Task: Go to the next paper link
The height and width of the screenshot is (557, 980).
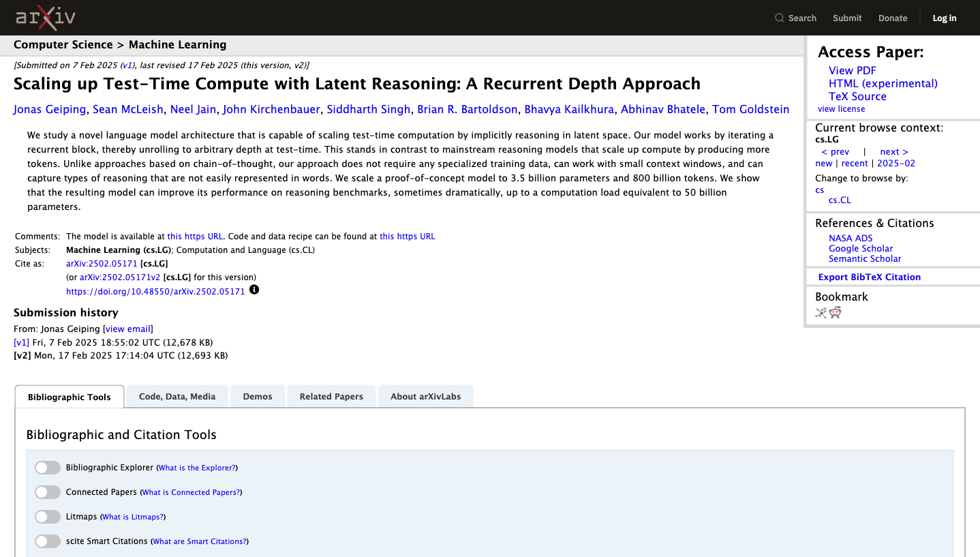Action: coord(894,152)
